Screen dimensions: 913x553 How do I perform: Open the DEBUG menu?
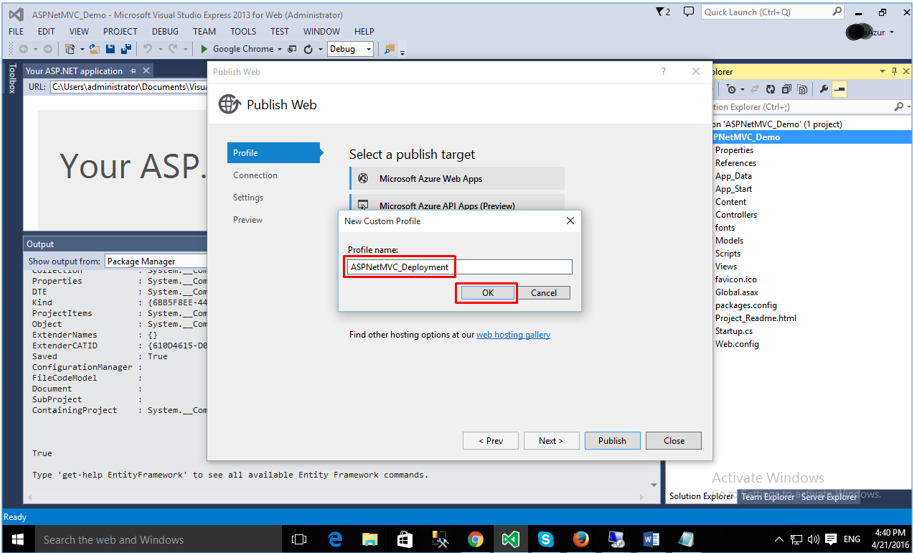pos(165,31)
